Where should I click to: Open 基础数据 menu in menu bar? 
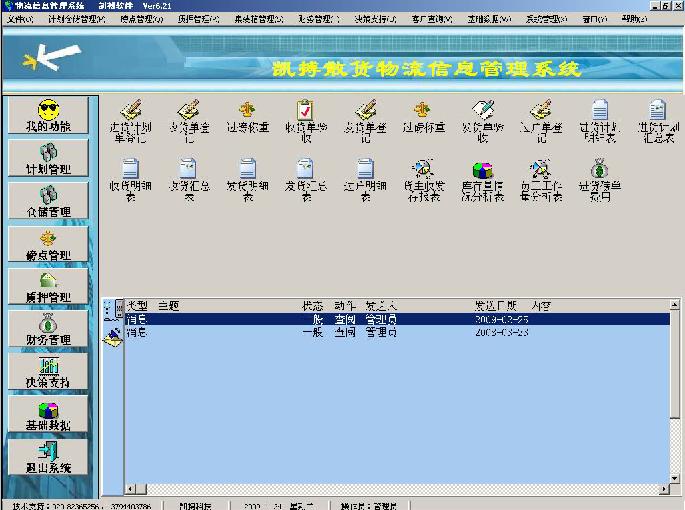pyautogui.click(x=489, y=19)
